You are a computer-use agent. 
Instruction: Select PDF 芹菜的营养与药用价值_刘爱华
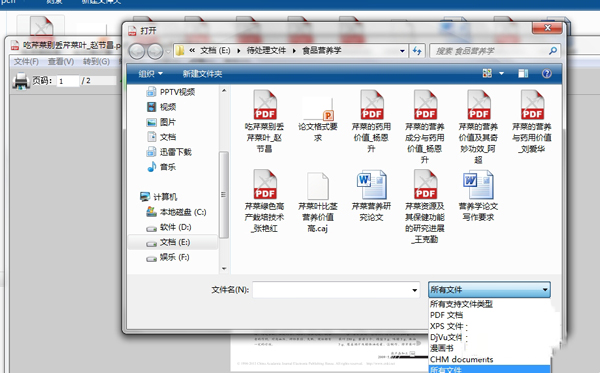point(532,121)
